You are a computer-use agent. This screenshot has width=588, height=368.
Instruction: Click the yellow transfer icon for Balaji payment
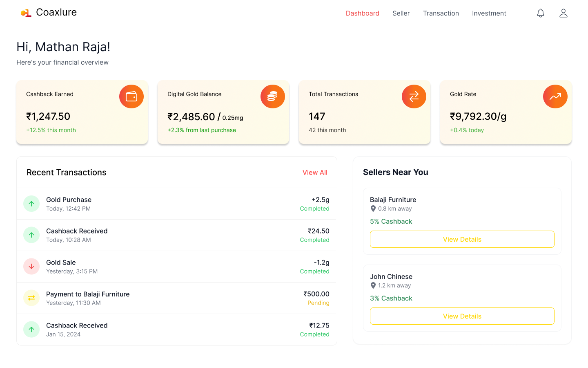point(31,298)
